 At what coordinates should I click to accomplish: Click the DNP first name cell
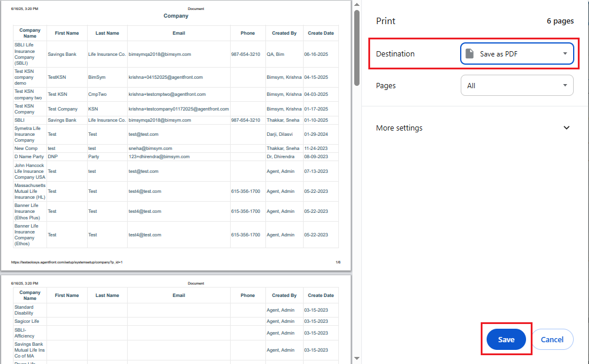click(53, 157)
